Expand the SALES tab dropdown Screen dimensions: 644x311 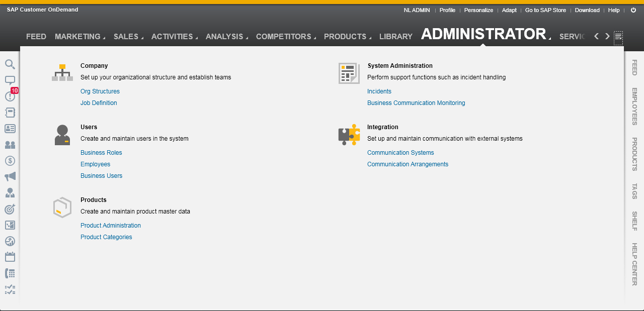click(x=142, y=38)
